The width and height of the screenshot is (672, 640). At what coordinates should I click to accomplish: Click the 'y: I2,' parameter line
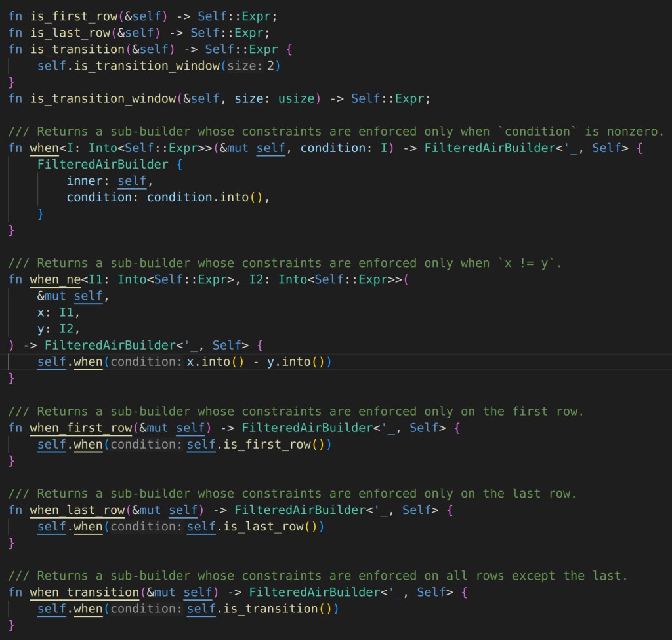[x=58, y=329]
